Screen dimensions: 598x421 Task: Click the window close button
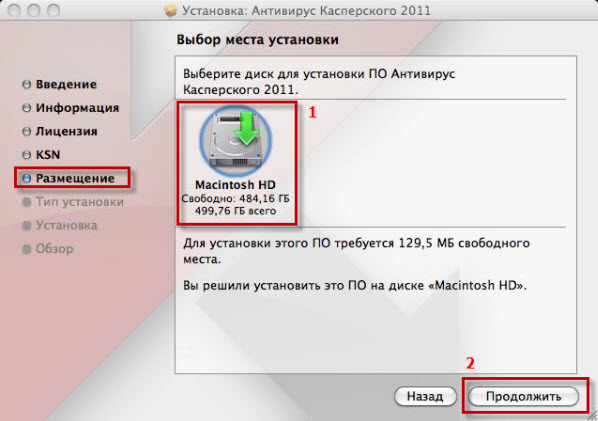(14, 10)
